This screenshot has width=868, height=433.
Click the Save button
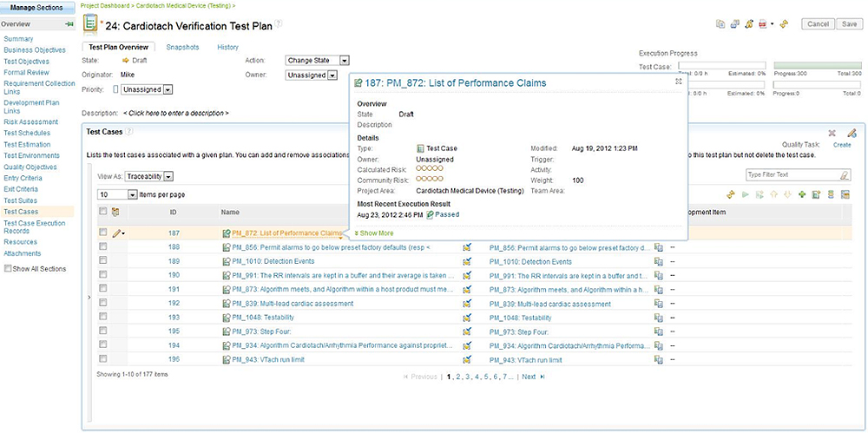click(x=849, y=23)
